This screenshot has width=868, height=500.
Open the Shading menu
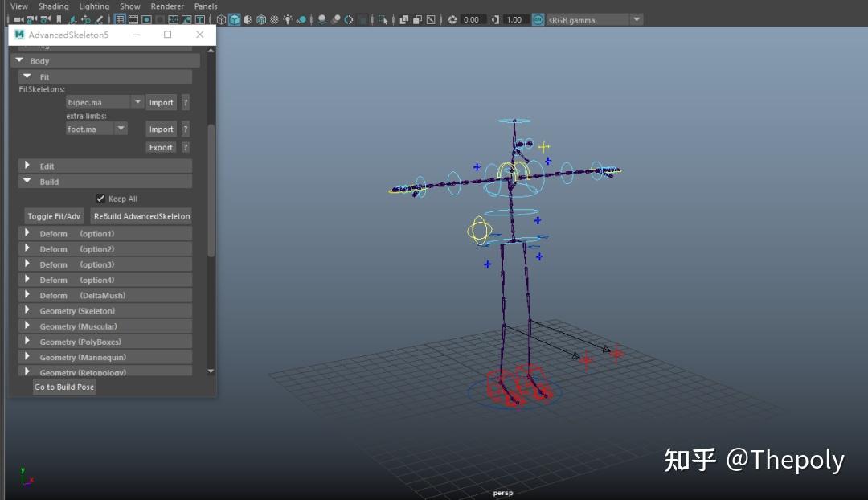(53, 6)
